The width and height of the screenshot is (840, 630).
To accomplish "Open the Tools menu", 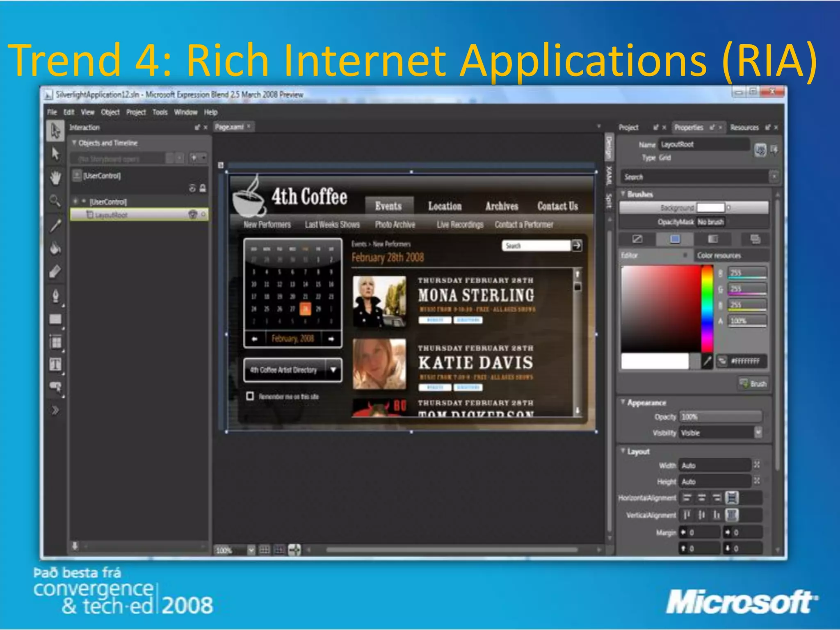I will pos(160,112).
